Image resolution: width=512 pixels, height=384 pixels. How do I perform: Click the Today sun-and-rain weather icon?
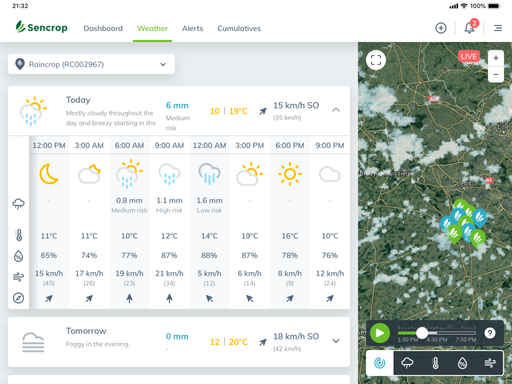tap(33, 111)
